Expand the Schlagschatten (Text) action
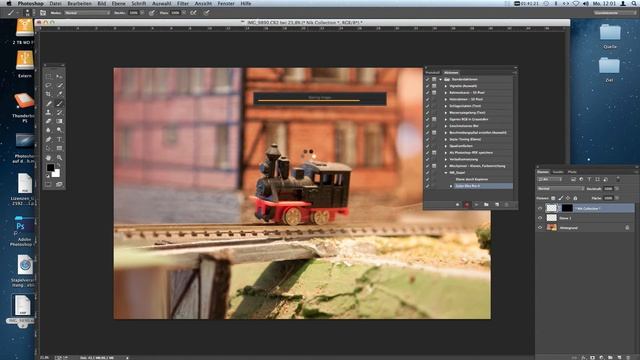Screen dimensions: 640x360 pyautogui.click(x=446, y=106)
